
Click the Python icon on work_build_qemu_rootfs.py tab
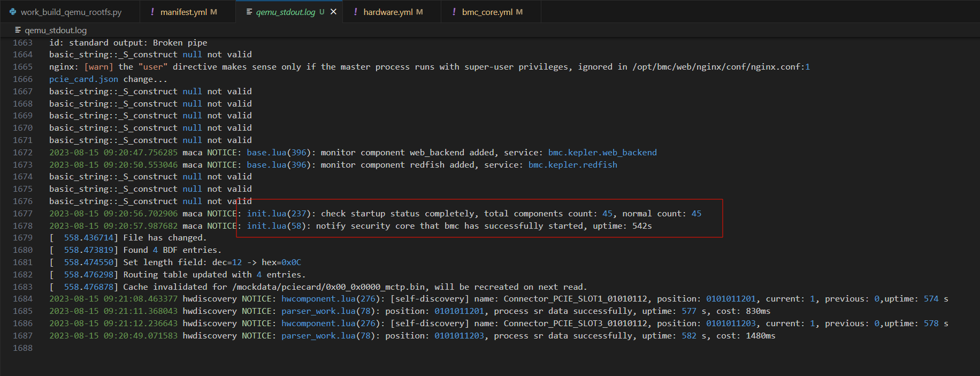tap(13, 12)
